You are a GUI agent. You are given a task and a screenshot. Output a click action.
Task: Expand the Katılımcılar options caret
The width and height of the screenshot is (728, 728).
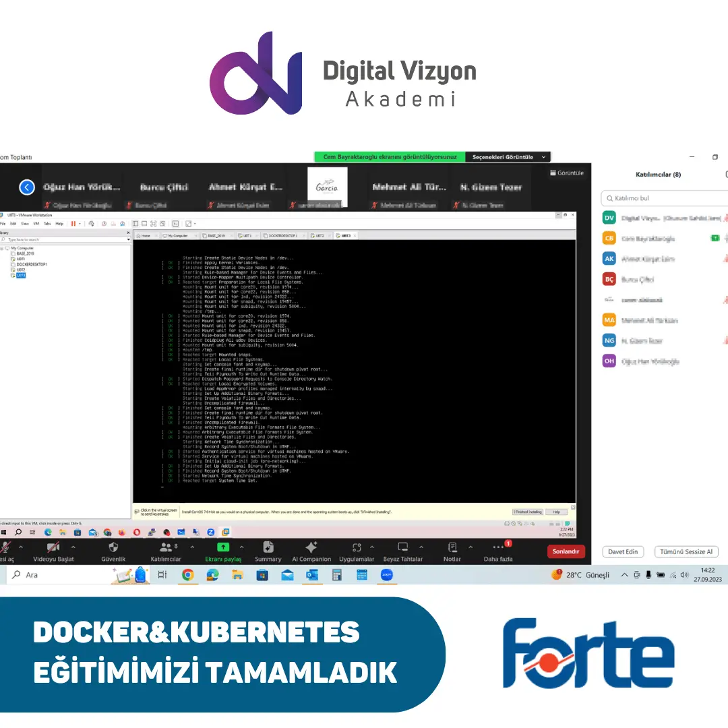coord(192,547)
